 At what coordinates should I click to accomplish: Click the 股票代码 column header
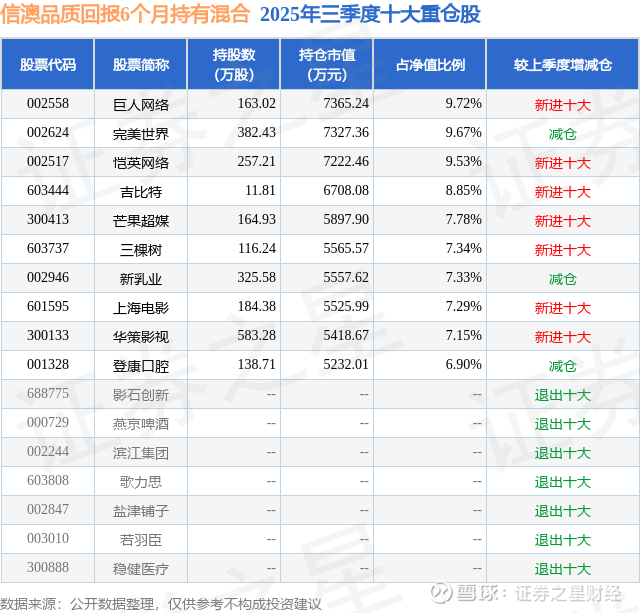click(48, 64)
